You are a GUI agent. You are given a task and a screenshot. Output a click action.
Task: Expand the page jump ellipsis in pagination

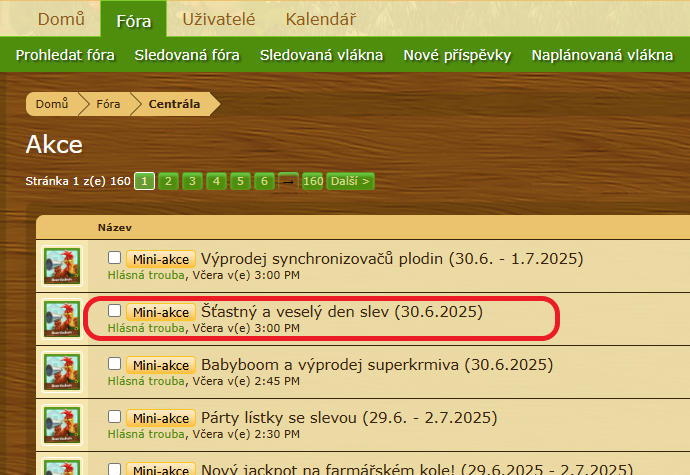click(x=288, y=181)
